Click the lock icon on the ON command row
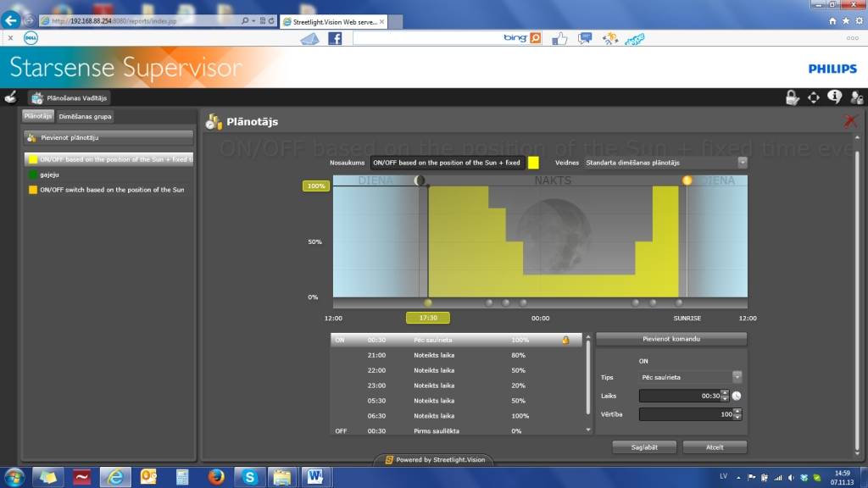 tap(565, 340)
